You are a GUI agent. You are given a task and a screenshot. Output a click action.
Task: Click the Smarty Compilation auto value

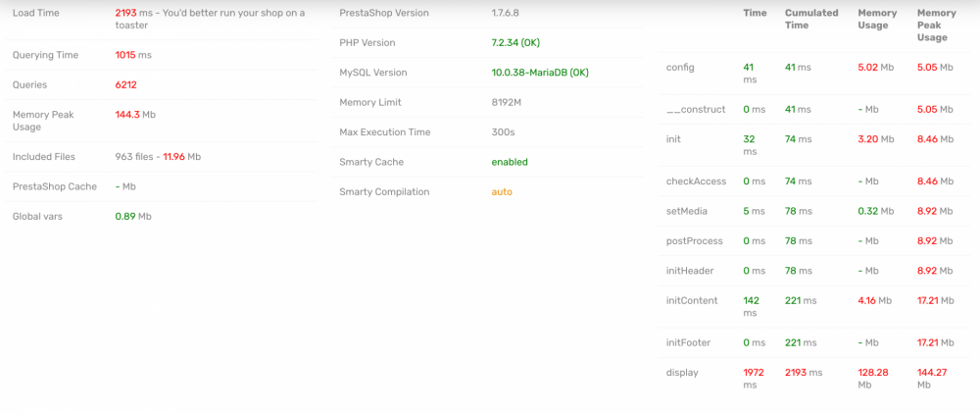pyautogui.click(x=502, y=192)
